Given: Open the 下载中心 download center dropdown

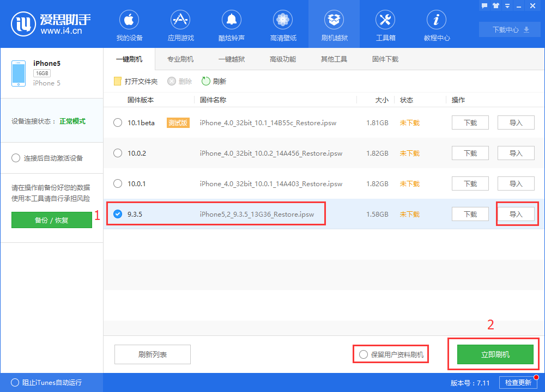Looking at the screenshot, I should pos(509,29).
